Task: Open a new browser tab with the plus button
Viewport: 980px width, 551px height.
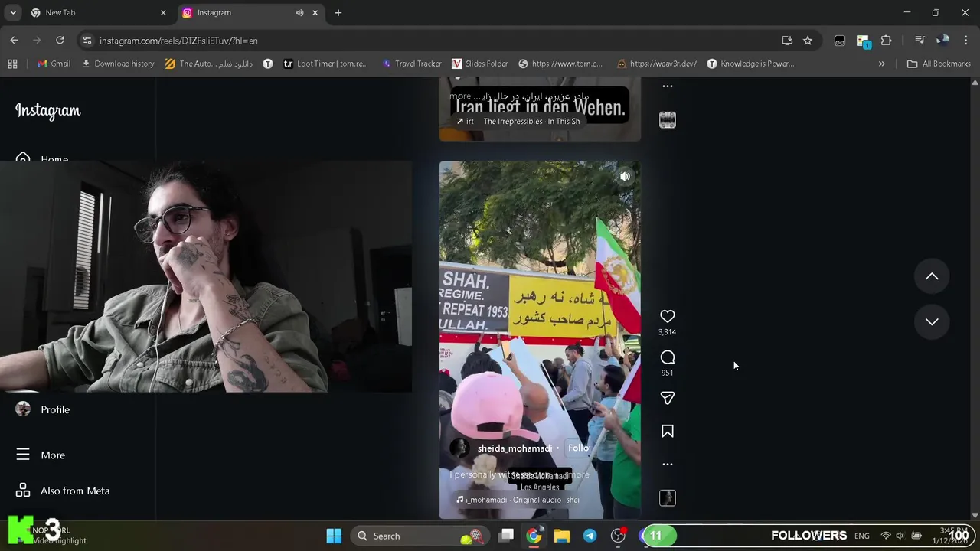Action: 338,13
